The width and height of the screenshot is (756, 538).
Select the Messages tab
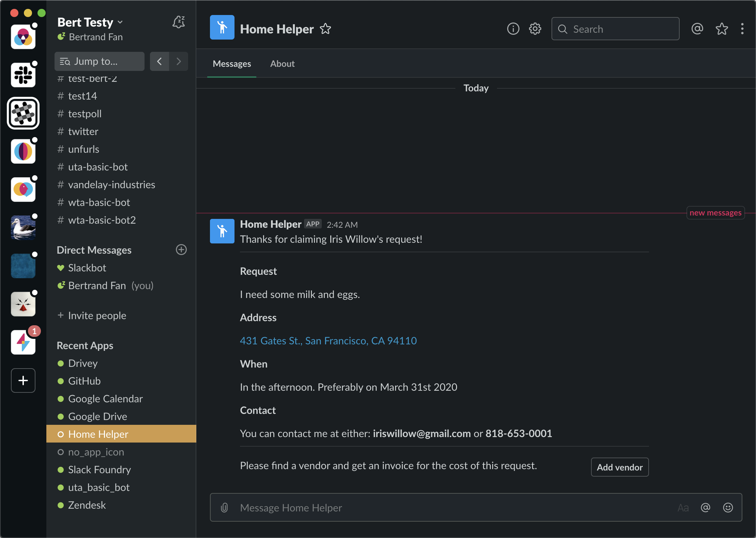232,64
